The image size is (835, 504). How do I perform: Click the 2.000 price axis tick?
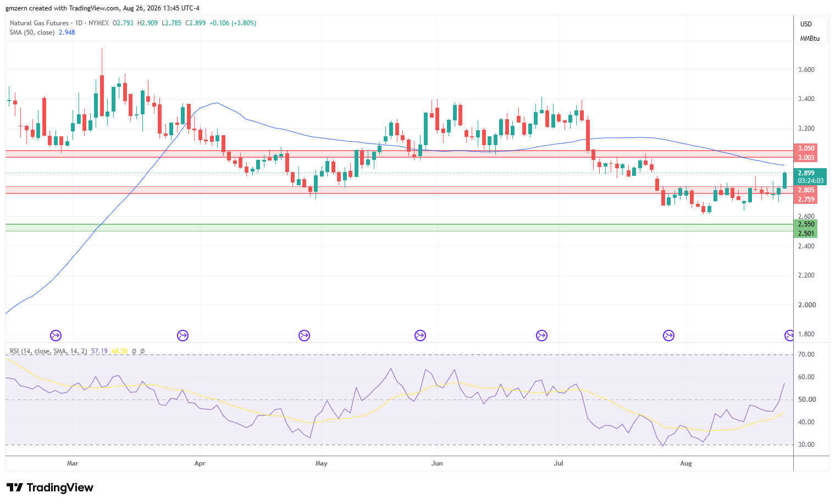pyautogui.click(x=806, y=305)
